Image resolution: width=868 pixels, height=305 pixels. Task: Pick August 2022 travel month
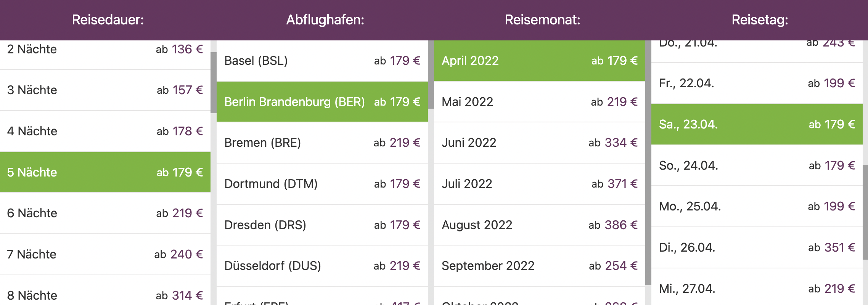click(540, 225)
